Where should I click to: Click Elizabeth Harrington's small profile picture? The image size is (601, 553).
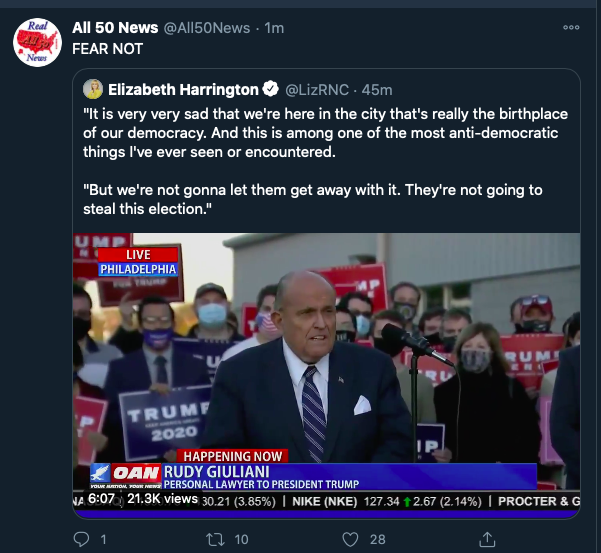tap(93, 89)
